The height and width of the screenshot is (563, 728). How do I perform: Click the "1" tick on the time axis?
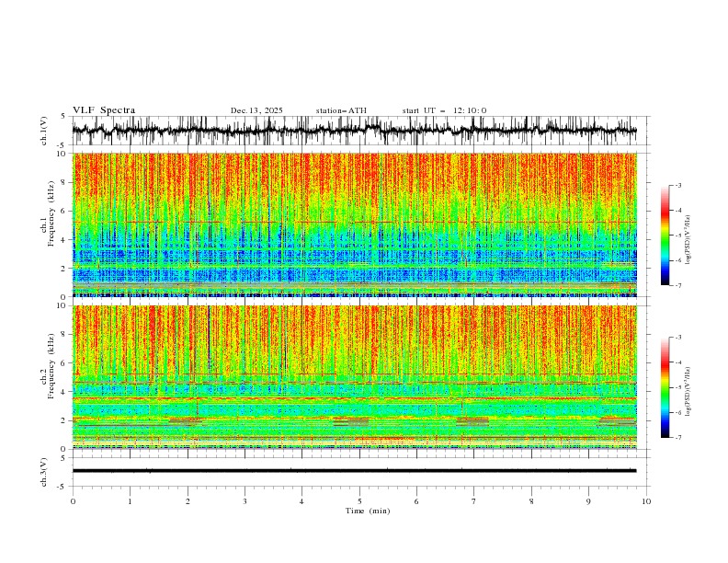130,501
